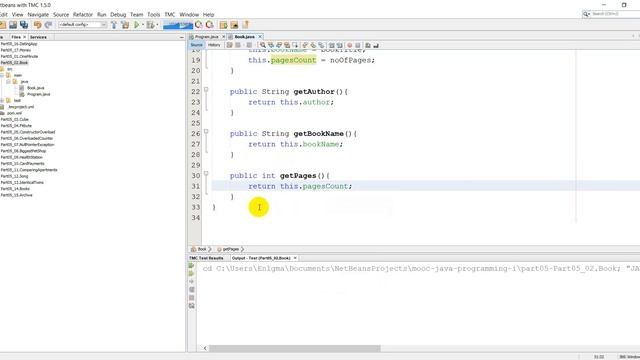Click the Debug Project toolbar icon

[150, 25]
